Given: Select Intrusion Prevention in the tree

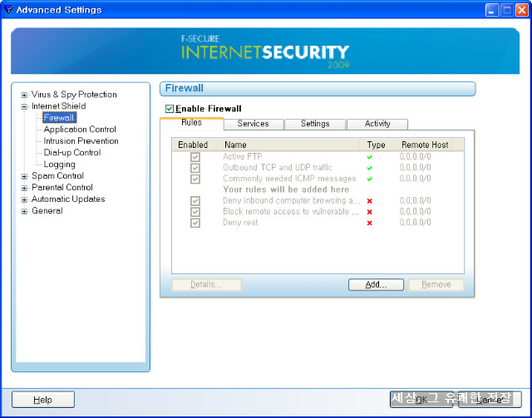Looking at the screenshot, I should [x=81, y=140].
